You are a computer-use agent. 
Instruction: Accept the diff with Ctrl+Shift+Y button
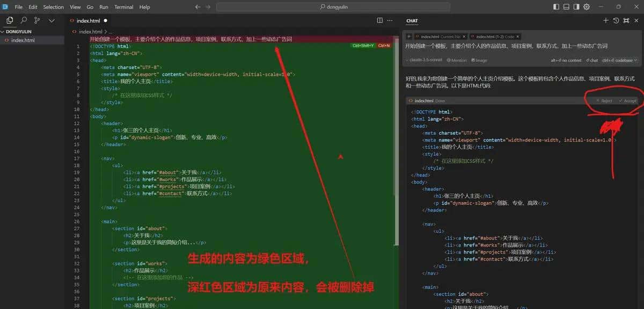[363, 46]
